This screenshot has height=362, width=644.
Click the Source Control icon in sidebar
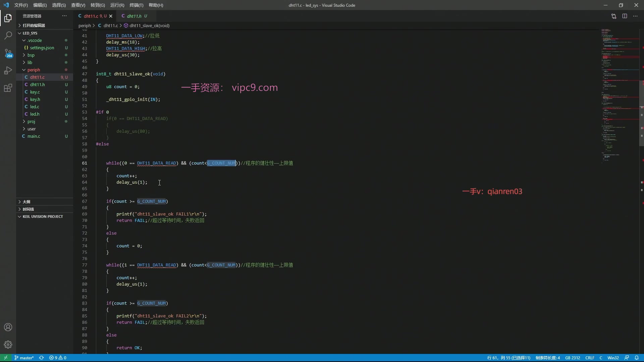[x=8, y=52]
